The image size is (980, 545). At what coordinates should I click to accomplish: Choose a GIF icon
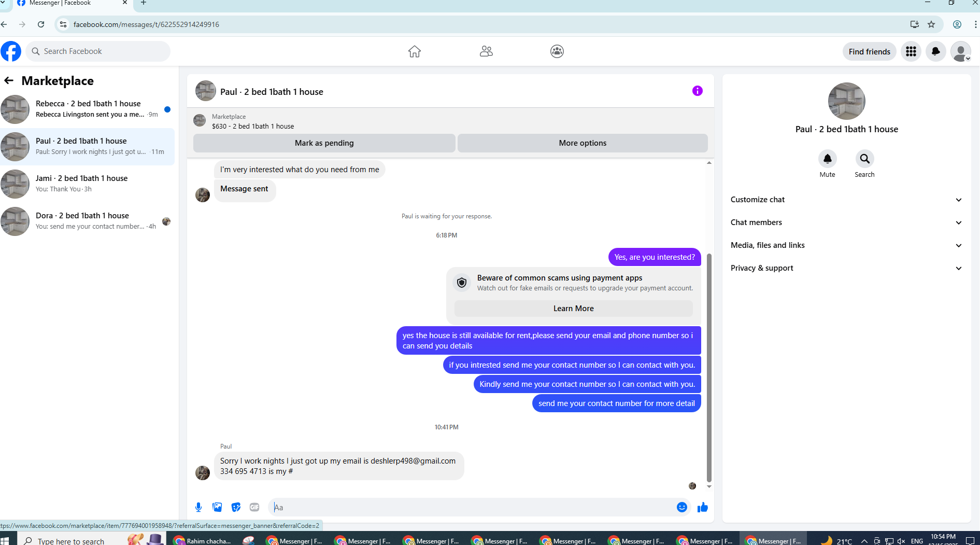pyautogui.click(x=254, y=507)
